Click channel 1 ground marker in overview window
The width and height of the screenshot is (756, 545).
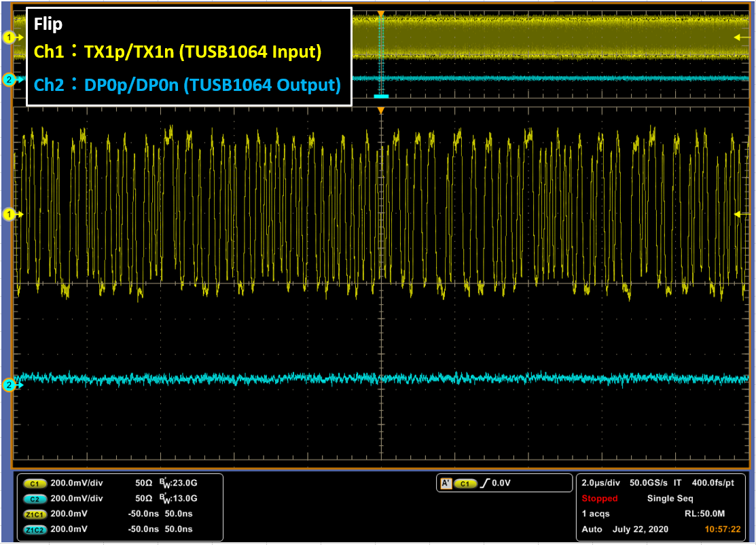pos(11,37)
